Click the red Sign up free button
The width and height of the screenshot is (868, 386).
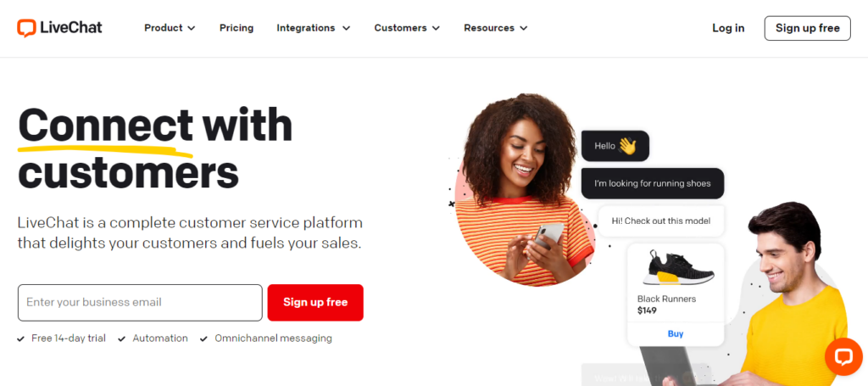click(x=315, y=302)
